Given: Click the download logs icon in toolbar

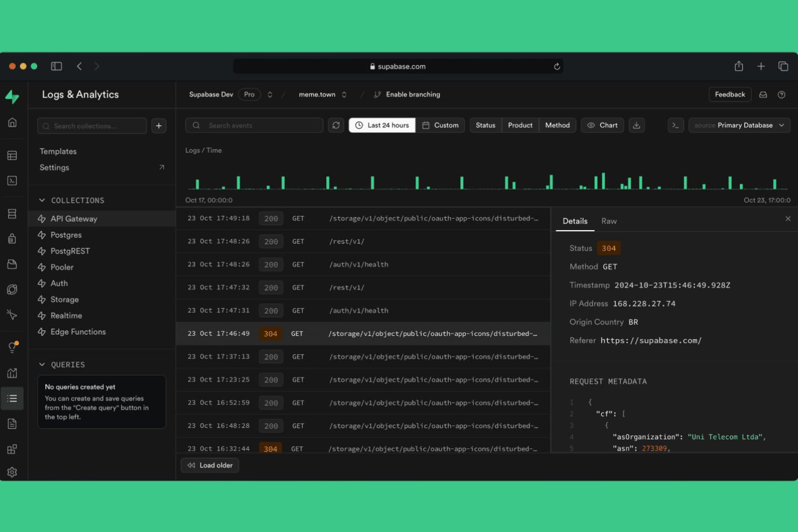Looking at the screenshot, I should [636, 125].
